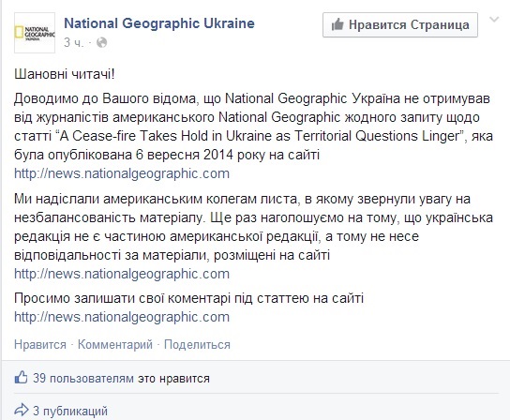Viewport: 510px width, 420px height.
Task: View the 39 пользователям who liked
Action: pyautogui.click(x=83, y=379)
